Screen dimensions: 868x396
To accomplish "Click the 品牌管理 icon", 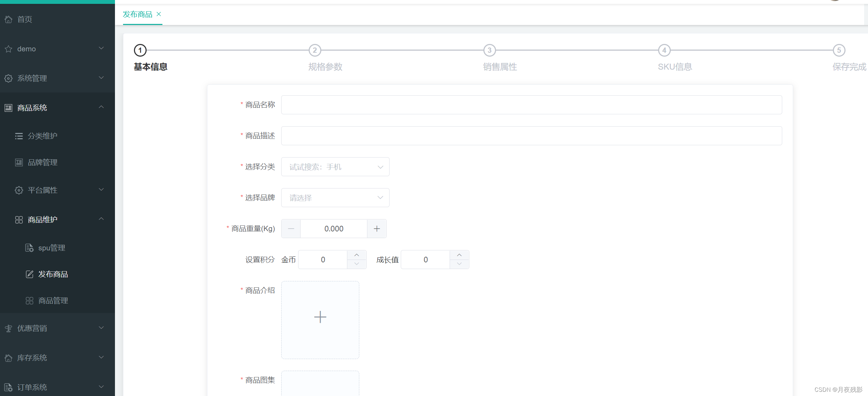I will [19, 162].
